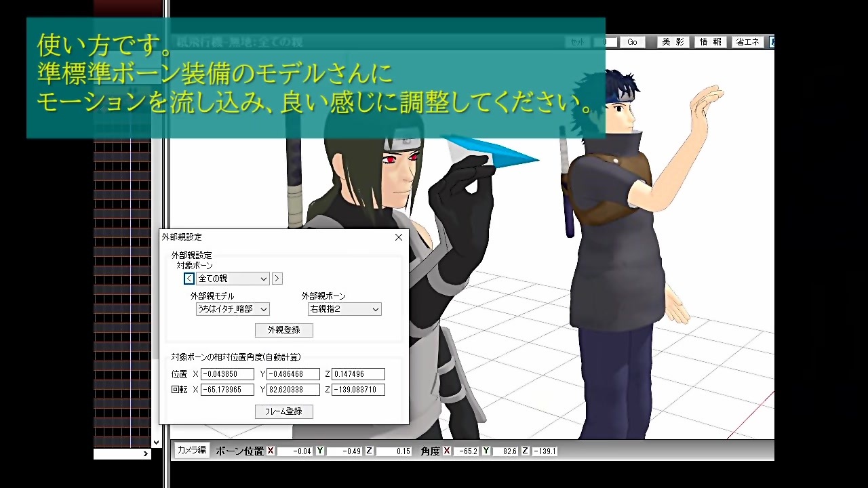Click the timeline scroll down arrow
The height and width of the screenshot is (488, 868).
pos(156,443)
